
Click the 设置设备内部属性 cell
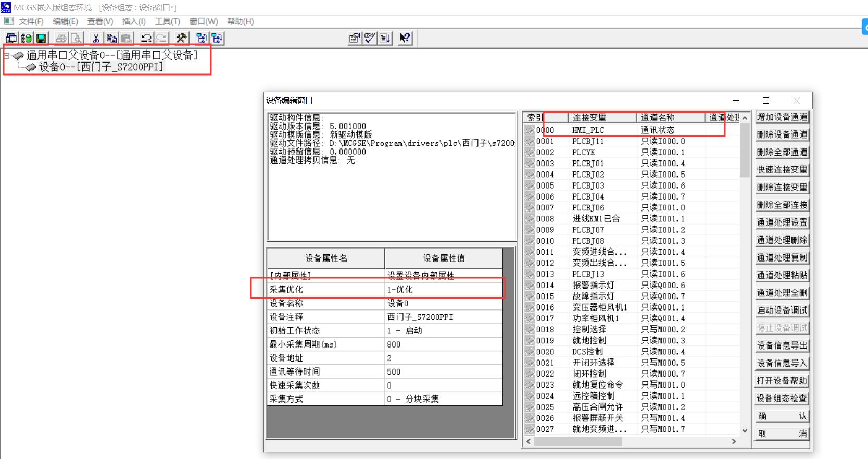tap(444, 276)
